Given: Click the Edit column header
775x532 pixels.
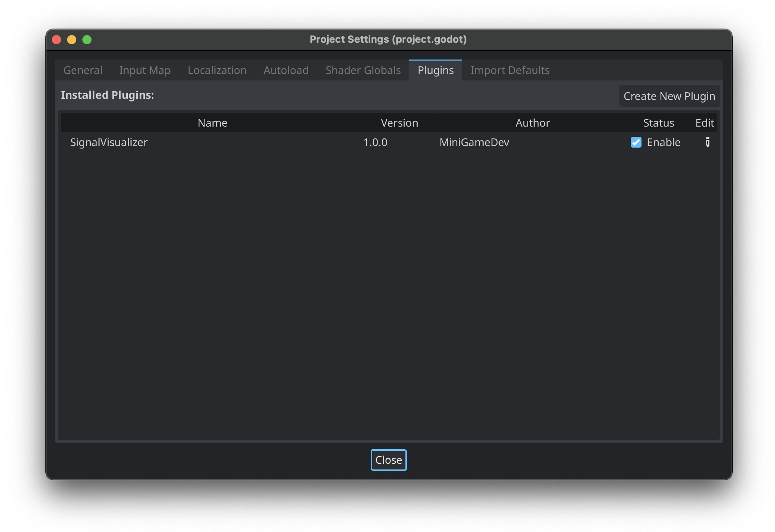Looking at the screenshot, I should tap(704, 123).
